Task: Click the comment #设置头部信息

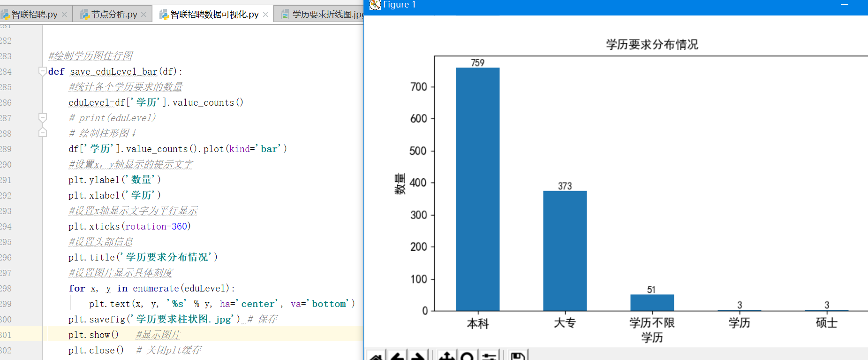Action: click(x=101, y=242)
